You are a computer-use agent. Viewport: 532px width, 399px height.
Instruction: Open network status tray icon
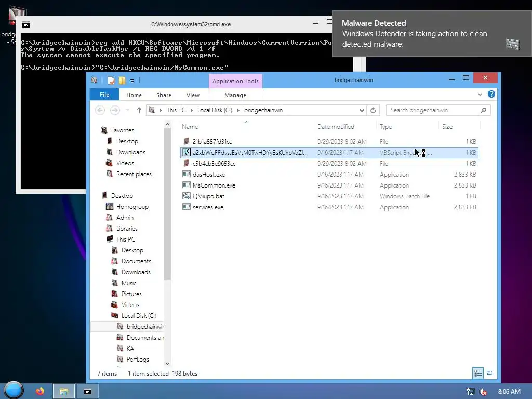470,392
